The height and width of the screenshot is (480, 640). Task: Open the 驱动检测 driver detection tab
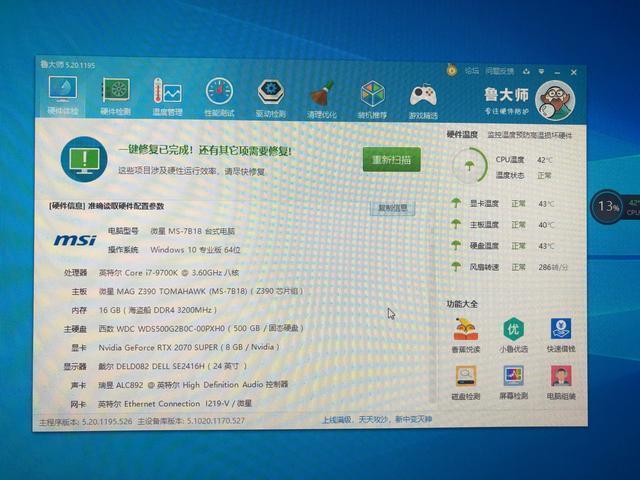click(271, 98)
